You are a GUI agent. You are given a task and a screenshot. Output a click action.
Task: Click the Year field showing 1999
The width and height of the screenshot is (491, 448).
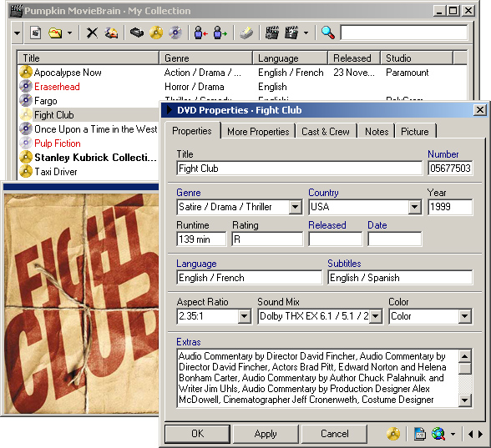tap(450, 207)
